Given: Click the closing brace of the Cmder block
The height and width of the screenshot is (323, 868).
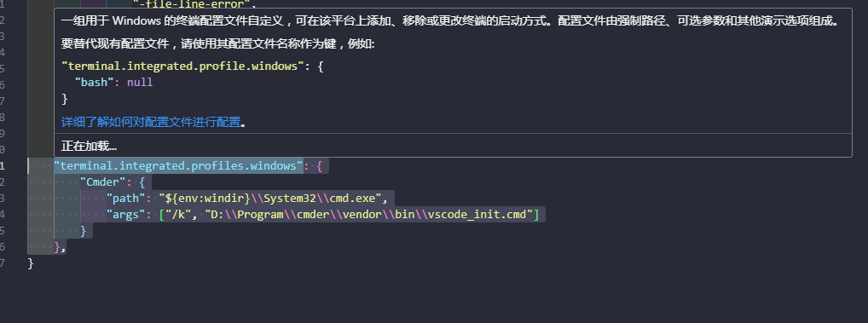Looking at the screenshot, I should coord(84,230).
